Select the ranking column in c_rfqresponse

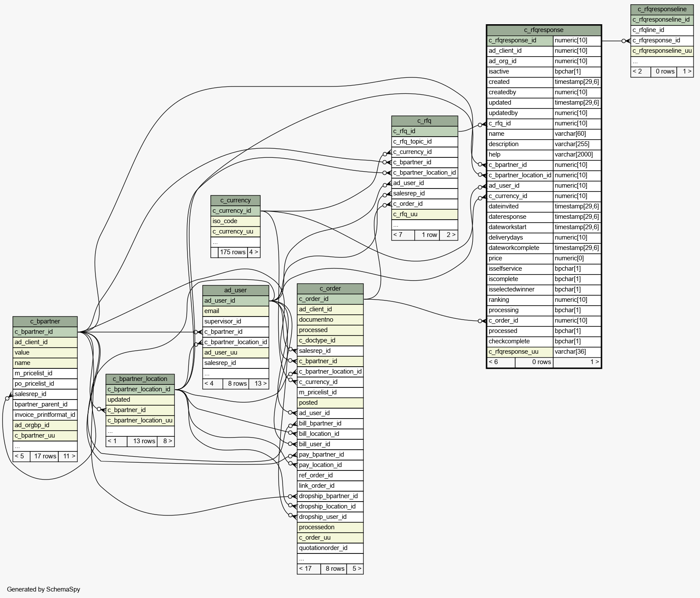coord(520,300)
